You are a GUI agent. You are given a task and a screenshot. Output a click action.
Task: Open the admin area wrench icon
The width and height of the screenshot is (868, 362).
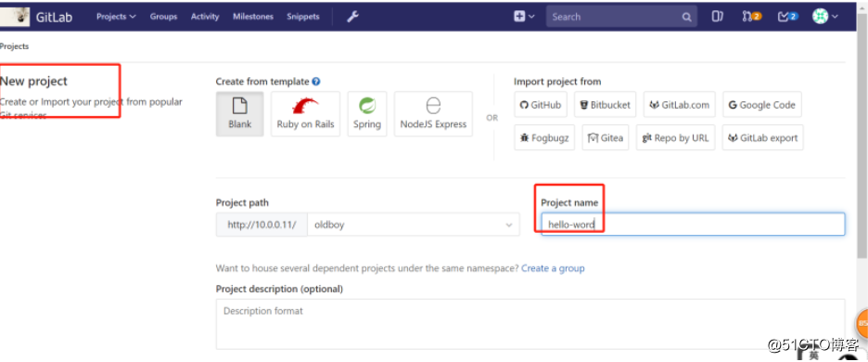pos(352,17)
